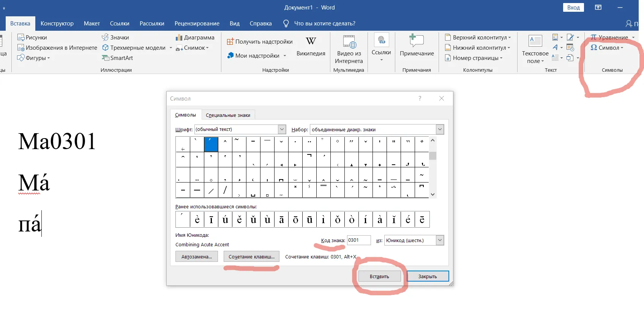Switch to Специальные знаки tab in dialog
The image size is (644, 318).
pyautogui.click(x=228, y=115)
